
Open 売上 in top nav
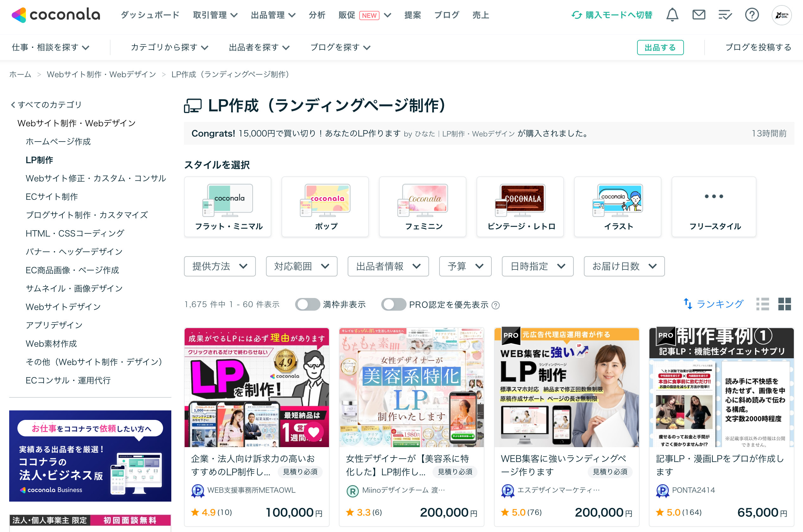click(481, 15)
